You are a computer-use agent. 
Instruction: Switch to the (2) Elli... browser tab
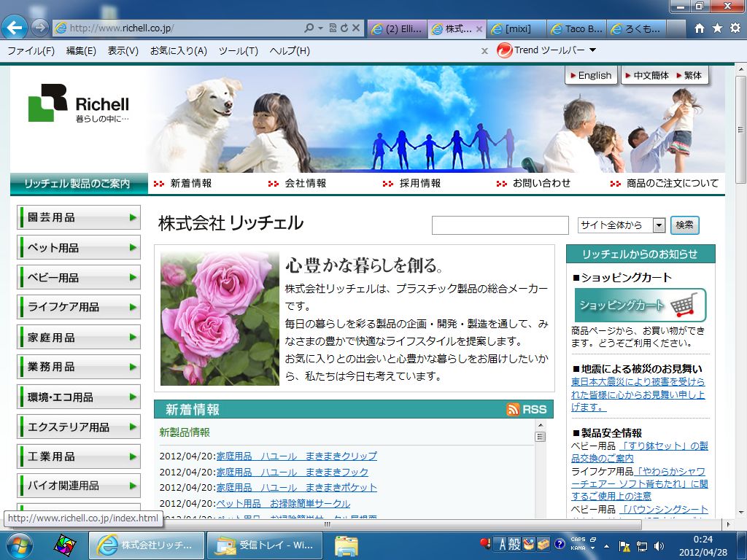[x=398, y=28]
